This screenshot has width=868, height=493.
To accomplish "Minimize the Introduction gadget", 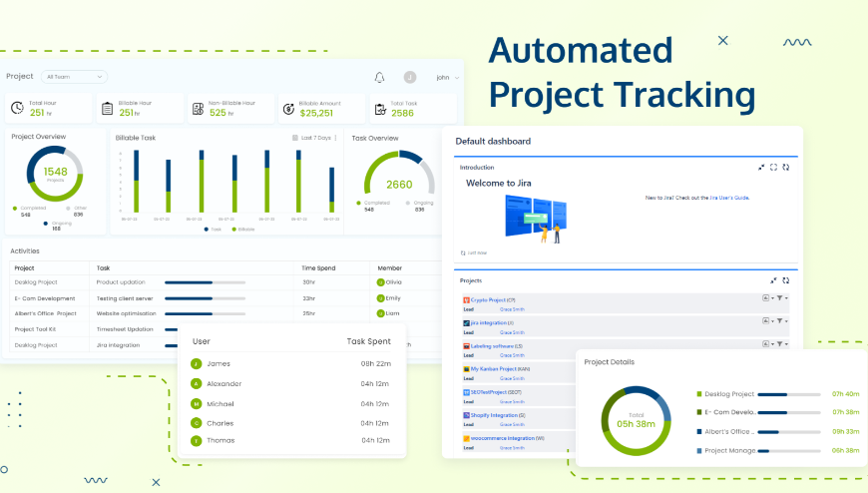I will [761, 168].
